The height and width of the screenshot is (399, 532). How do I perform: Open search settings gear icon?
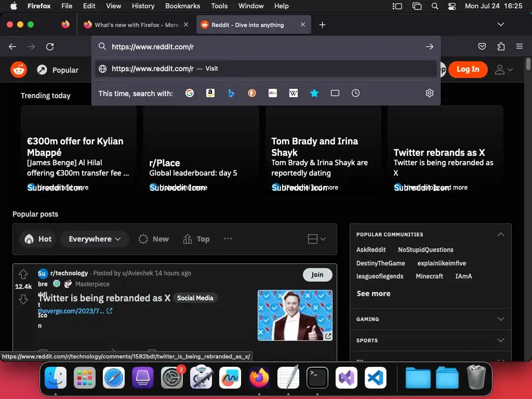click(430, 93)
